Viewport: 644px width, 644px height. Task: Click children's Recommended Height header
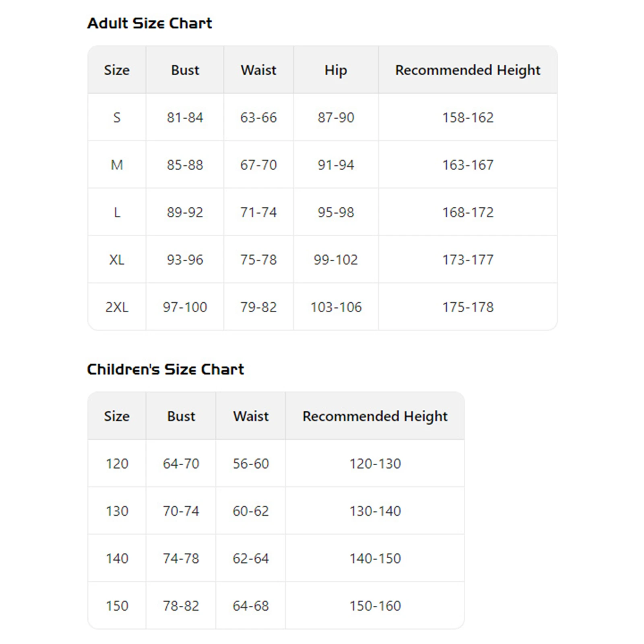coord(375,416)
